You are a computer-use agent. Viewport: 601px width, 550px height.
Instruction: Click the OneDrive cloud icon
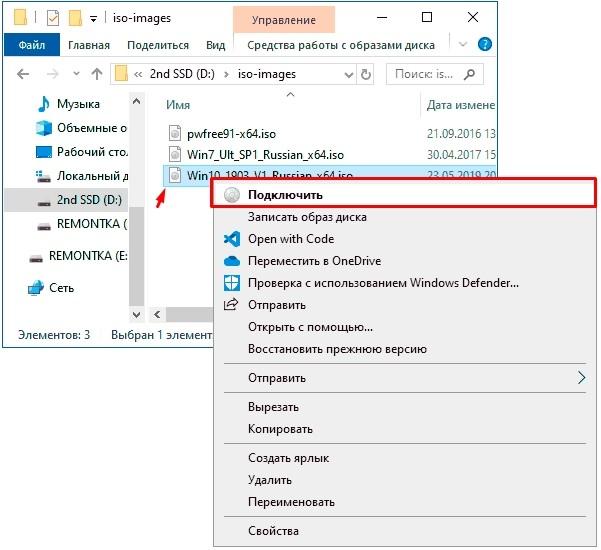[232, 261]
